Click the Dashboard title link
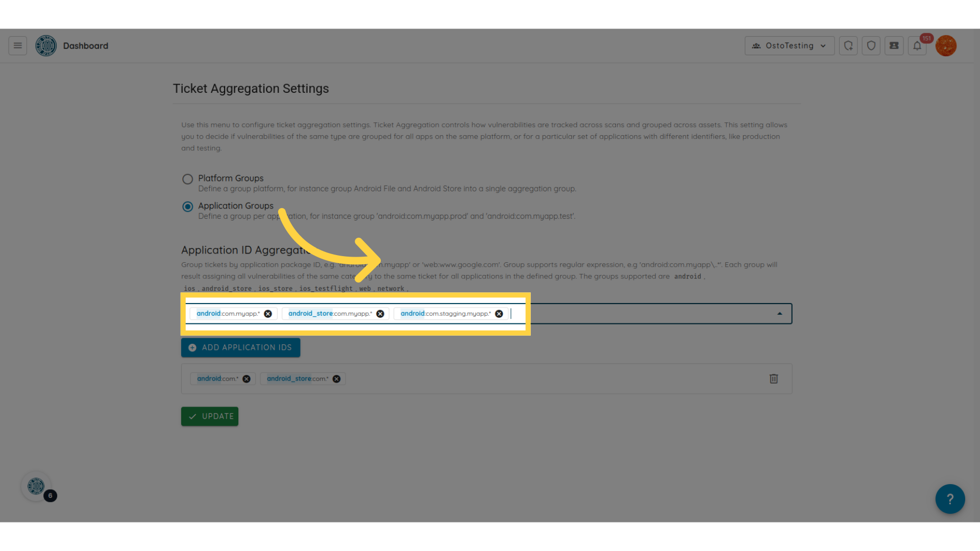980x551 pixels. tap(85, 46)
